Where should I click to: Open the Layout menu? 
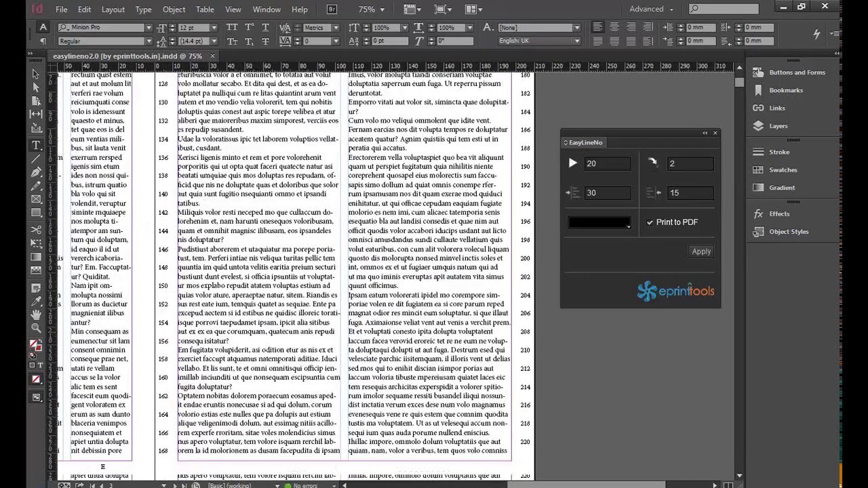[x=113, y=9]
